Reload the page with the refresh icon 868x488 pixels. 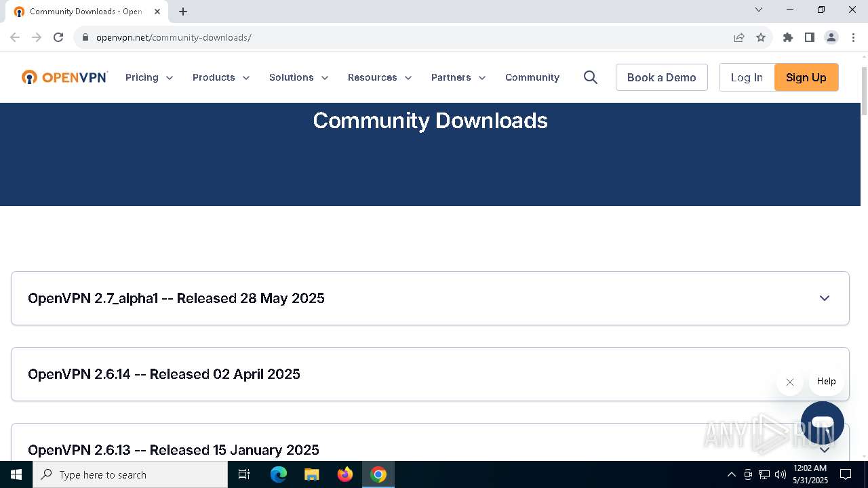[x=58, y=37]
